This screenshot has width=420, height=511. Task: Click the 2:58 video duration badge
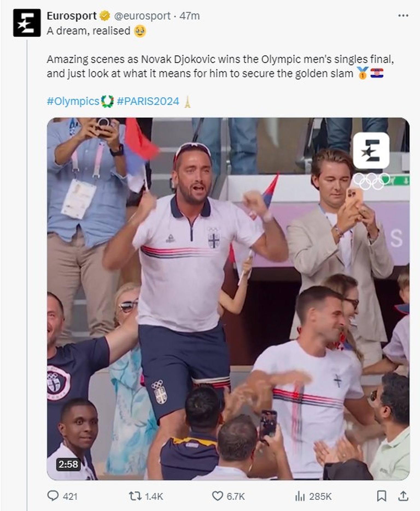(68, 464)
